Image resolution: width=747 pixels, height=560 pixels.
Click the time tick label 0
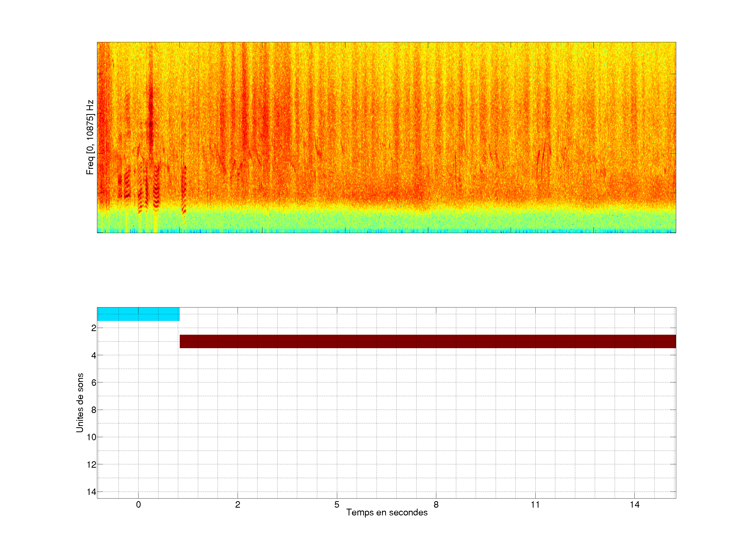pos(138,505)
